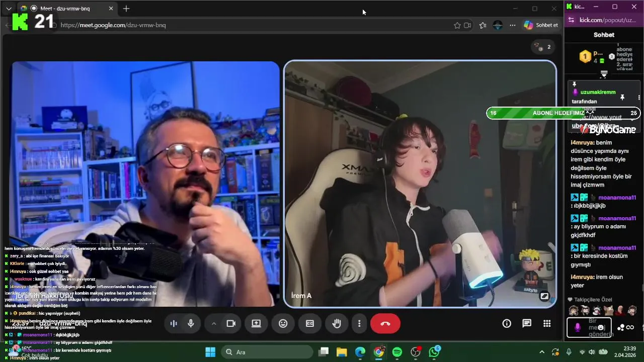The image size is (644, 362).
Task: Open File Explorer from taskbar
Action: click(342, 352)
